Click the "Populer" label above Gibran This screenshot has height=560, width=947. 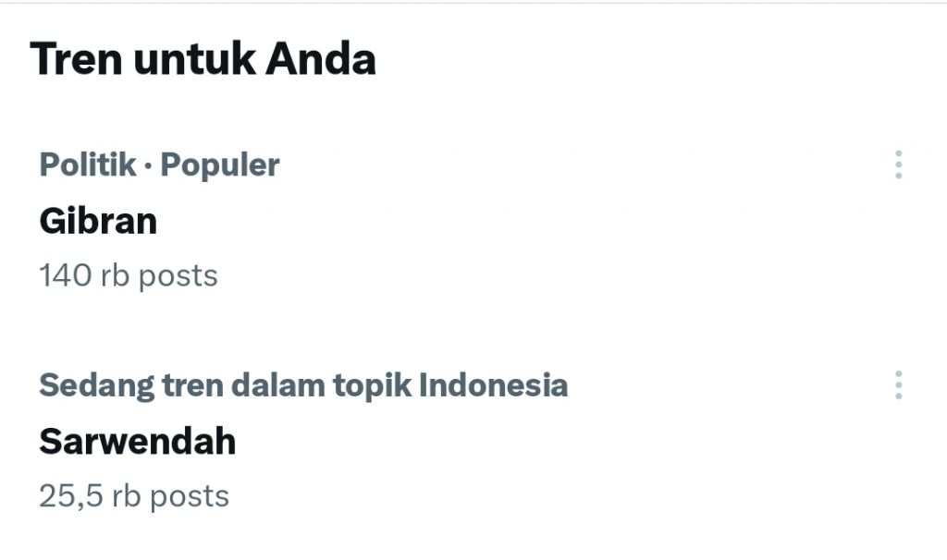(x=220, y=164)
